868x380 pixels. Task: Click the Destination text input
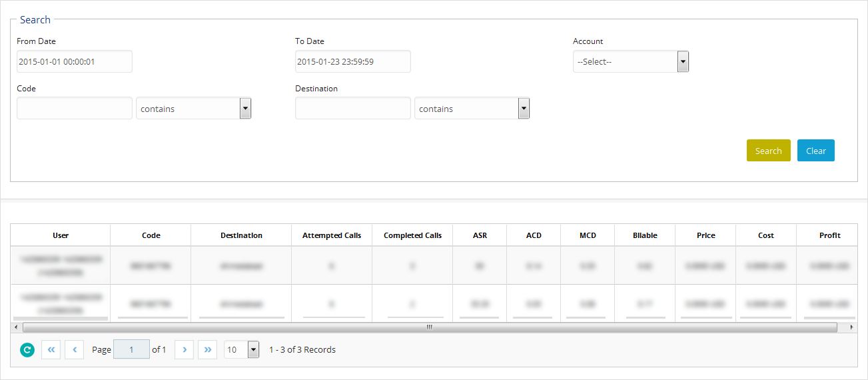[353, 109]
